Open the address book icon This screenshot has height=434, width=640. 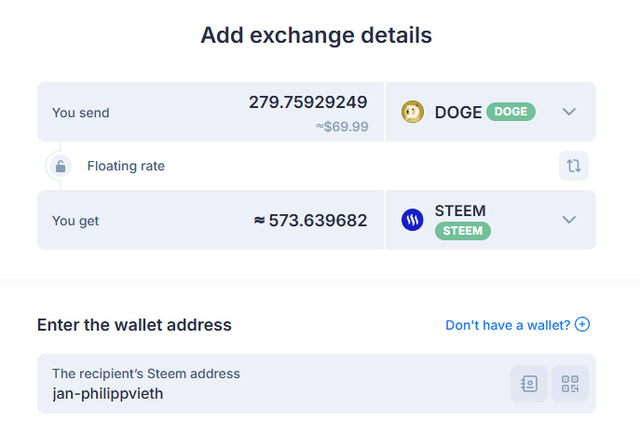(x=529, y=383)
